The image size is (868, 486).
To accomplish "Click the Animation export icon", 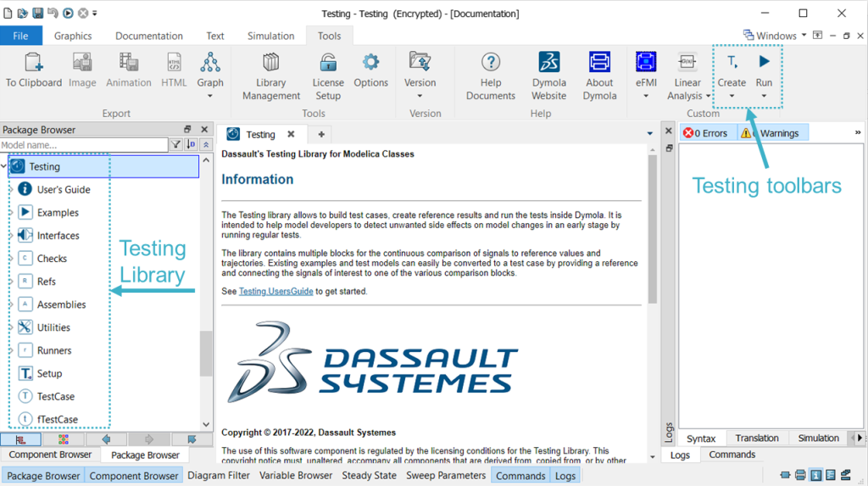I will coord(129,62).
